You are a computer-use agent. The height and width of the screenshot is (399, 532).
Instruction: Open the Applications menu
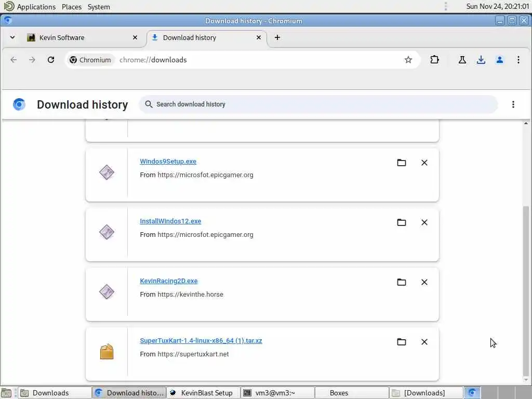(30, 6)
